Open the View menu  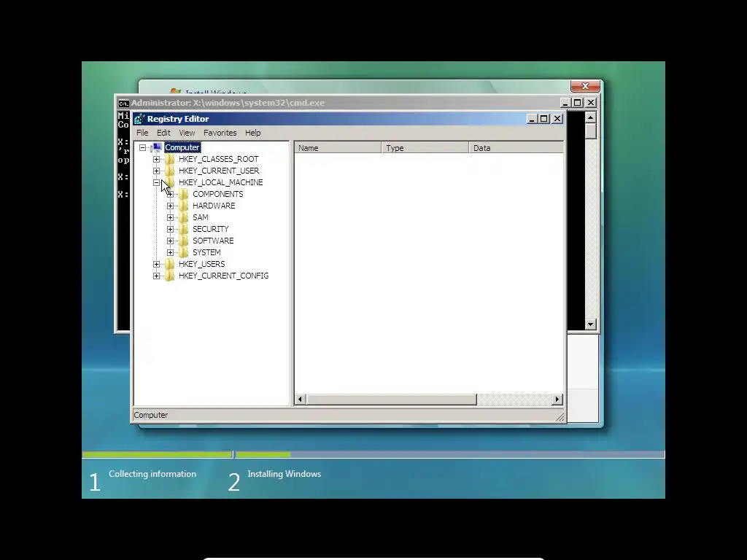point(187,133)
